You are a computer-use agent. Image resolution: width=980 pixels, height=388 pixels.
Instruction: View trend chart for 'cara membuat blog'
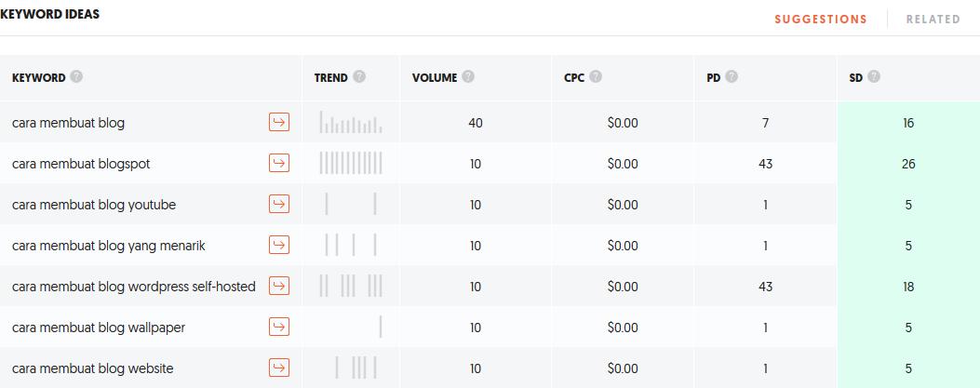351,123
